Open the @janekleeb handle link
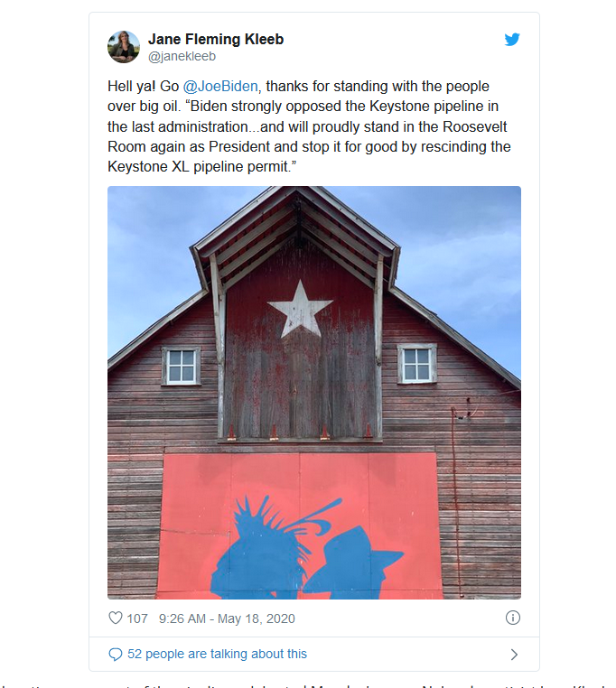 coord(180,56)
